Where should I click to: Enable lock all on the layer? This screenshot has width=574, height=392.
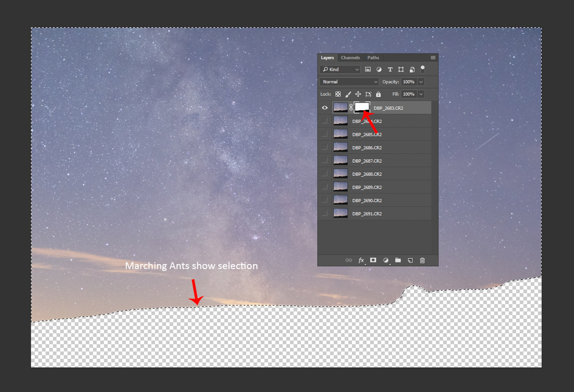[378, 94]
